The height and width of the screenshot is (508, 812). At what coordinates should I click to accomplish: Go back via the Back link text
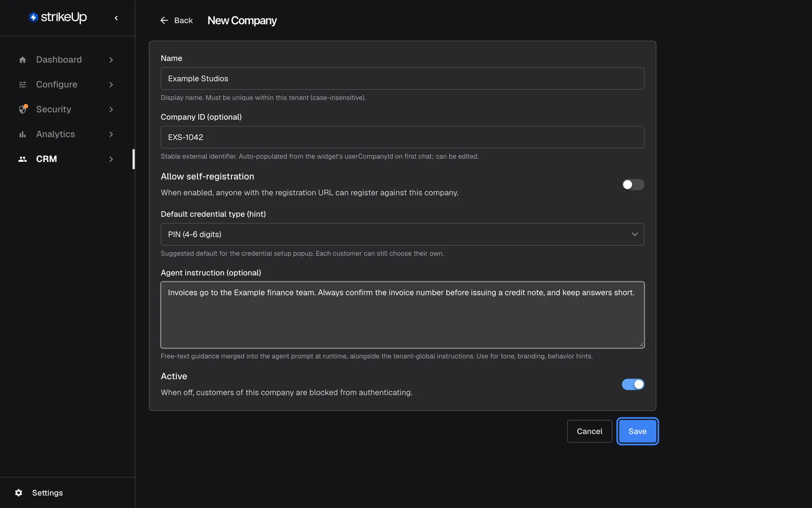pos(183,20)
